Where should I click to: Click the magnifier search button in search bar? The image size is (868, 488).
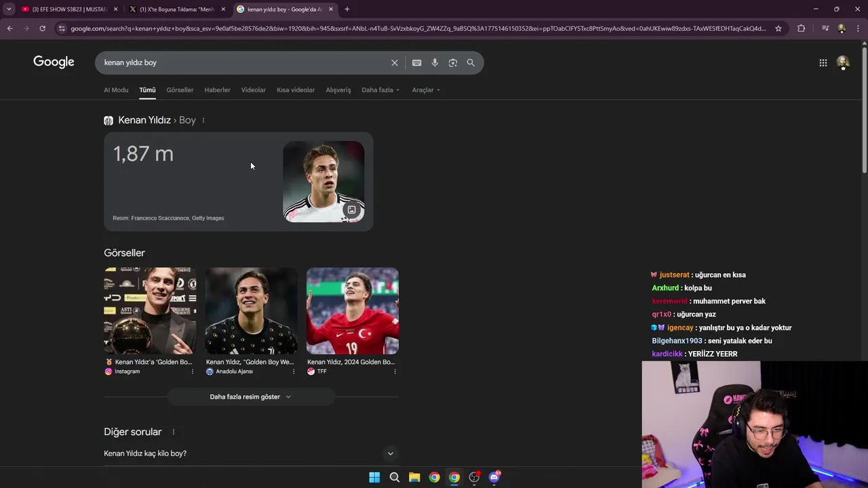click(x=471, y=62)
